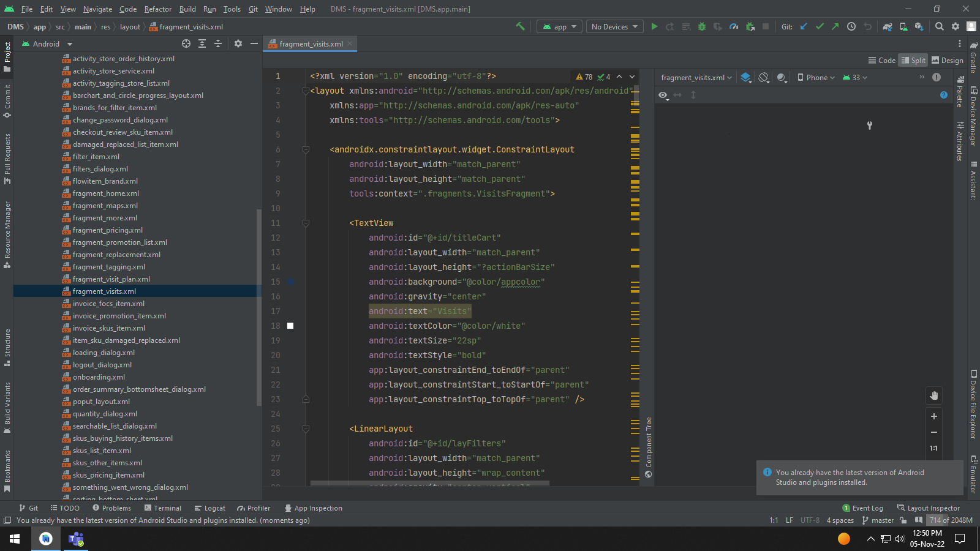This screenshot has width=980, height=551.
Task: Toggle view options with the eye icon
Action: click(663, 96)
